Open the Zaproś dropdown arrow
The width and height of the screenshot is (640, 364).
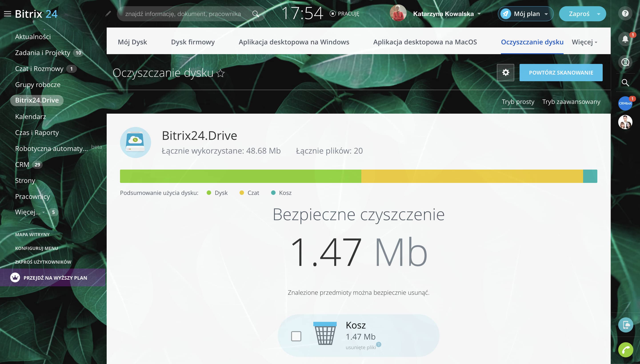[598, 14]
